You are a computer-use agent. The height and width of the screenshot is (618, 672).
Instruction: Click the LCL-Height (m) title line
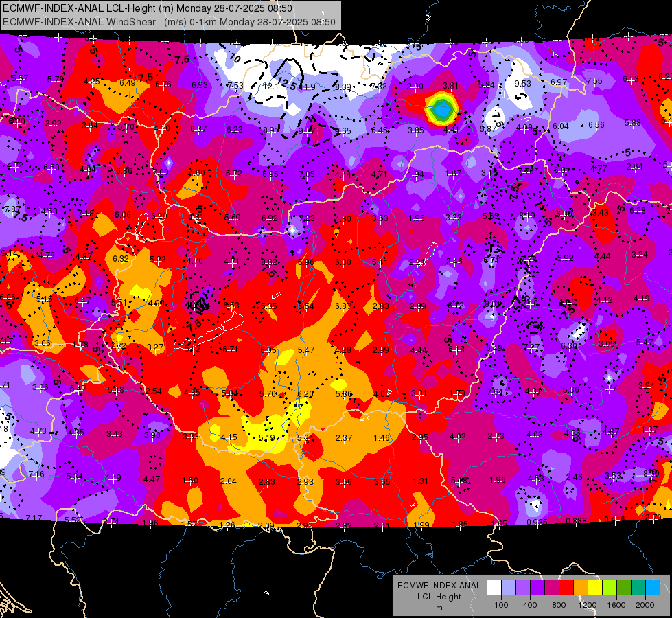148,8
